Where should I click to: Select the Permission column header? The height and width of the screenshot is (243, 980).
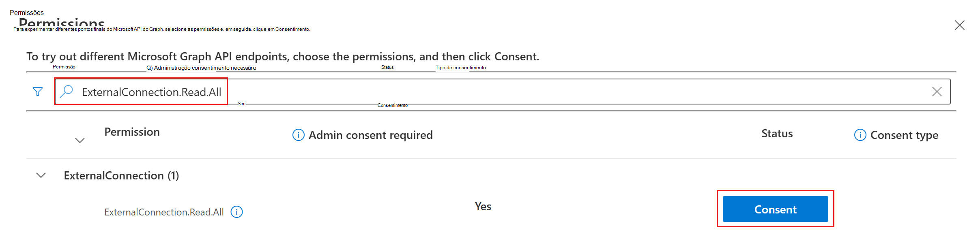pyautogui.click(x=132, y=132)
